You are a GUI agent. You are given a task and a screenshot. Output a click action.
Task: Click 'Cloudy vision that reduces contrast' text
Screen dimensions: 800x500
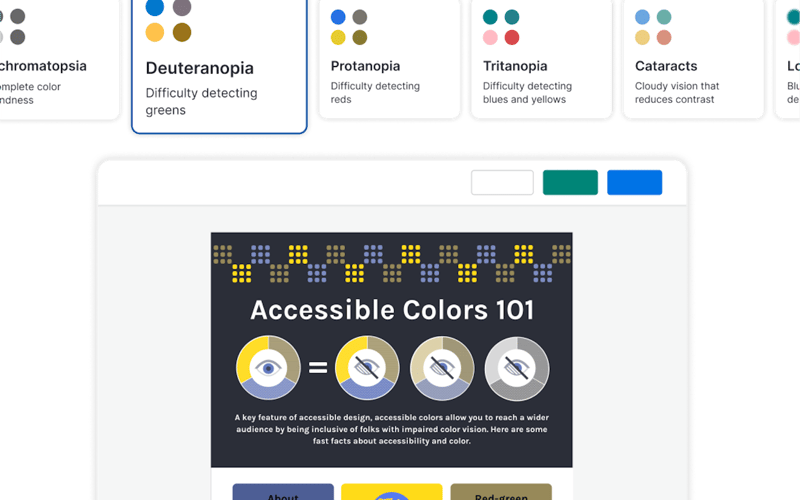pos(677,92)
